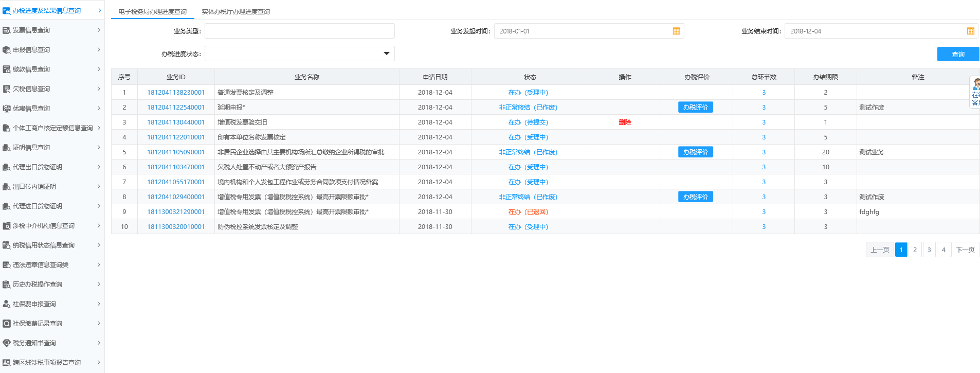
Task: Click the 社保缴费记录查询 sidebar icon
Action: click(x=6, y=324)
